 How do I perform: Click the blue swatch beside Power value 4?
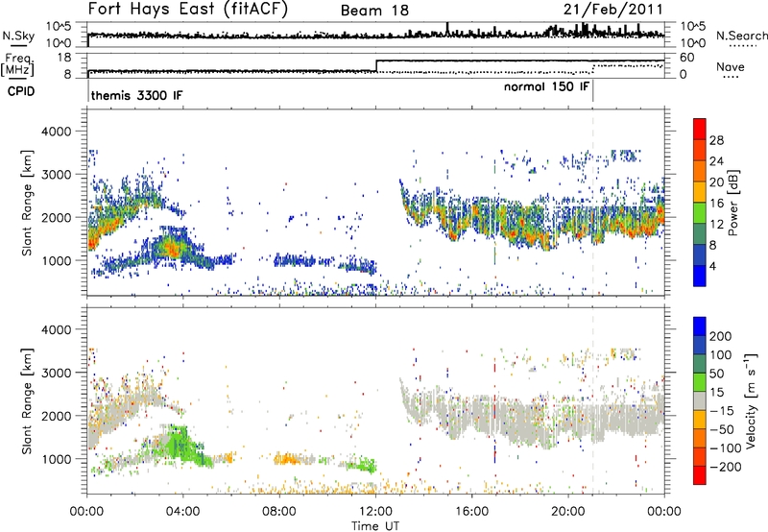coord(700,276)
